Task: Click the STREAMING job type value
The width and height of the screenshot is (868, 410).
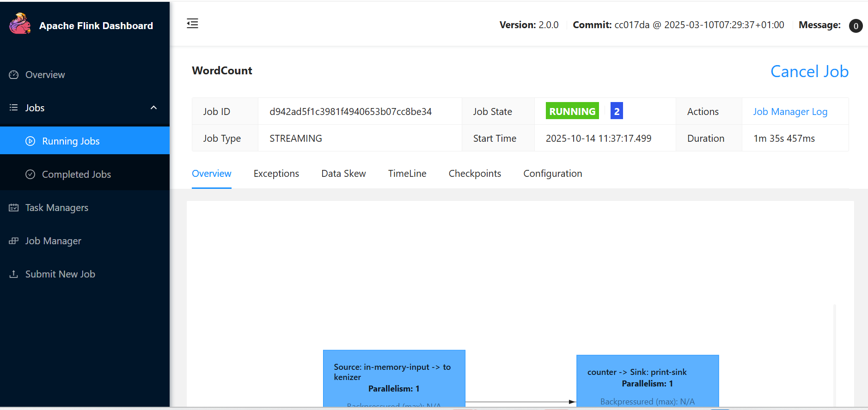Action: click(296, 139)
